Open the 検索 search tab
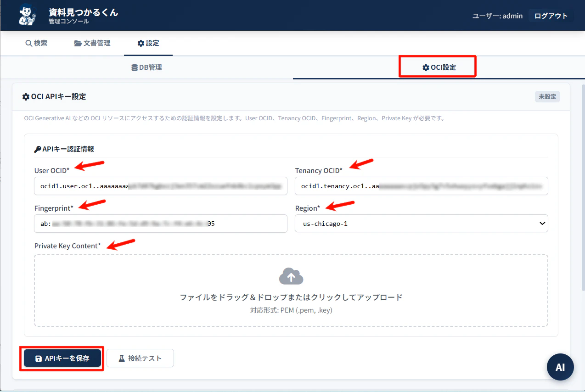 click(x=36, y=43)
